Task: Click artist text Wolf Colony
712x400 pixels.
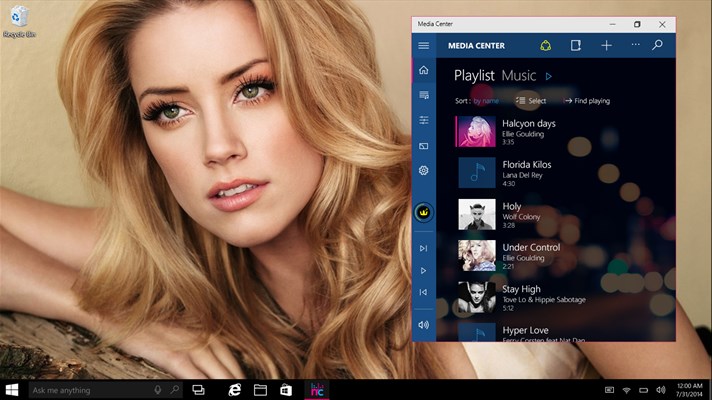Action: (x=521, y=217)
